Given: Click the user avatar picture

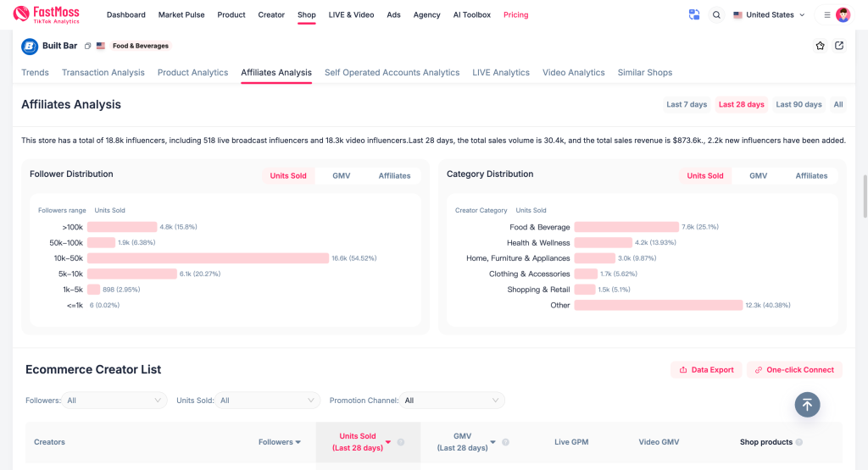Looking at the screenshot, I should click(x=843, y=15).
